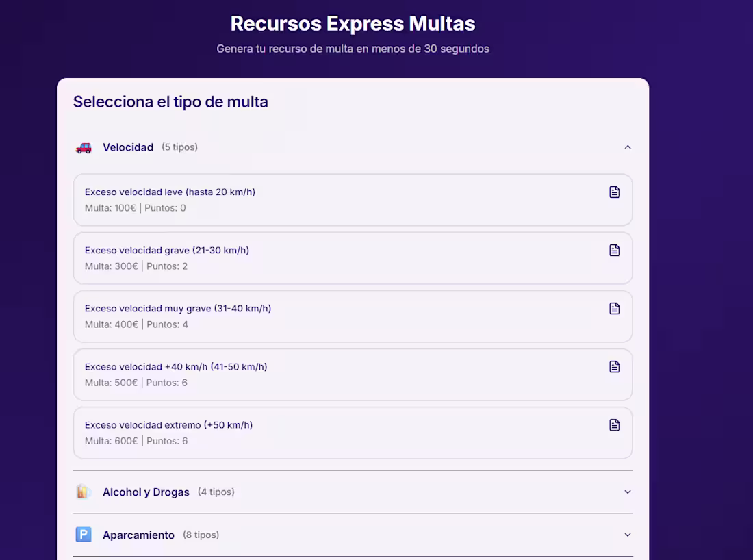753x560 pixels.
Task: Click the Aparcamiento category label
Action: 138,535
